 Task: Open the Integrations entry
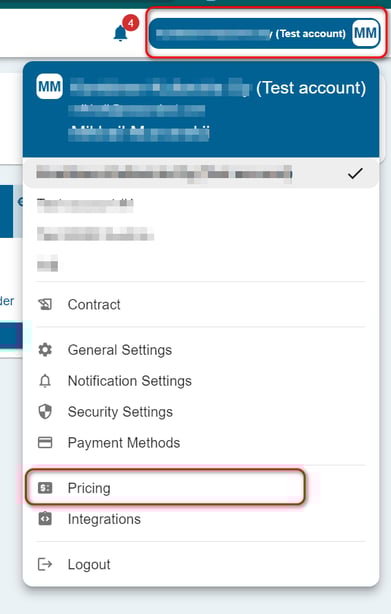201,519
